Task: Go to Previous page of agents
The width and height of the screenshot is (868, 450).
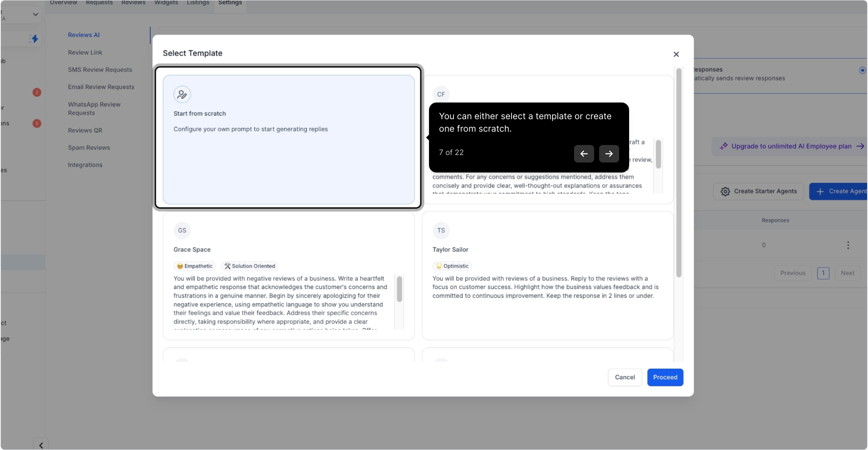Action: click(x=793, y=273)
